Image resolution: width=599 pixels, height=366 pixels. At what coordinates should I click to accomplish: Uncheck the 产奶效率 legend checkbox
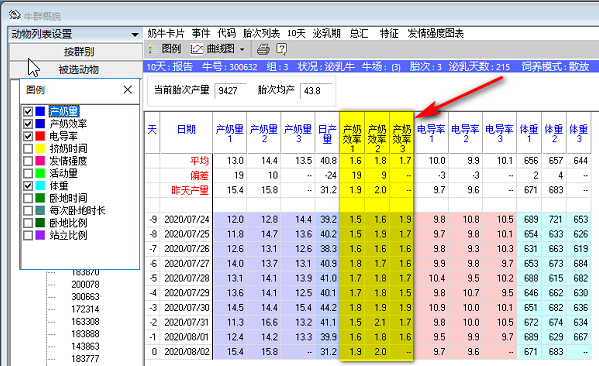tap(28, 124)
